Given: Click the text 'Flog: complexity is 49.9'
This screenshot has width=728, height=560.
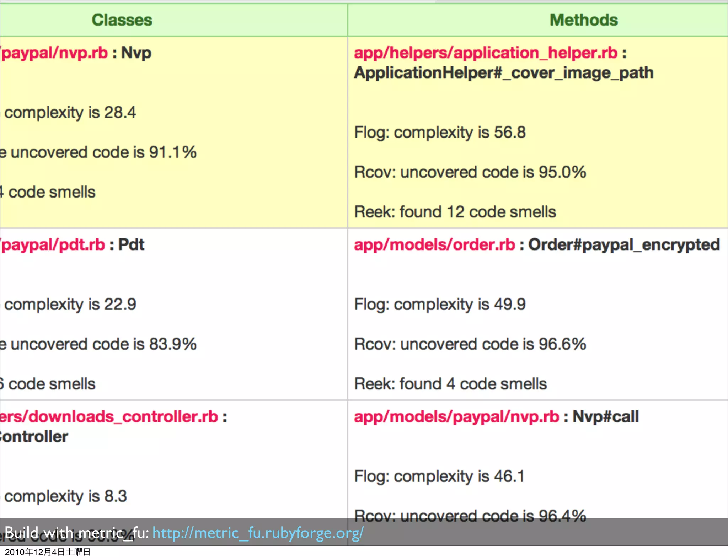Looking at the screenshot, I should coord(440,305).
